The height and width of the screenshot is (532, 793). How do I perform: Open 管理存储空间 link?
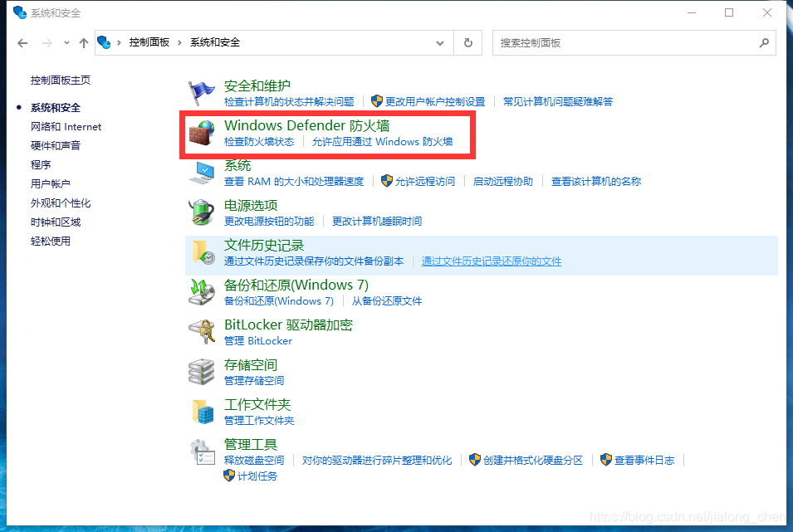[x=254, y=380]
